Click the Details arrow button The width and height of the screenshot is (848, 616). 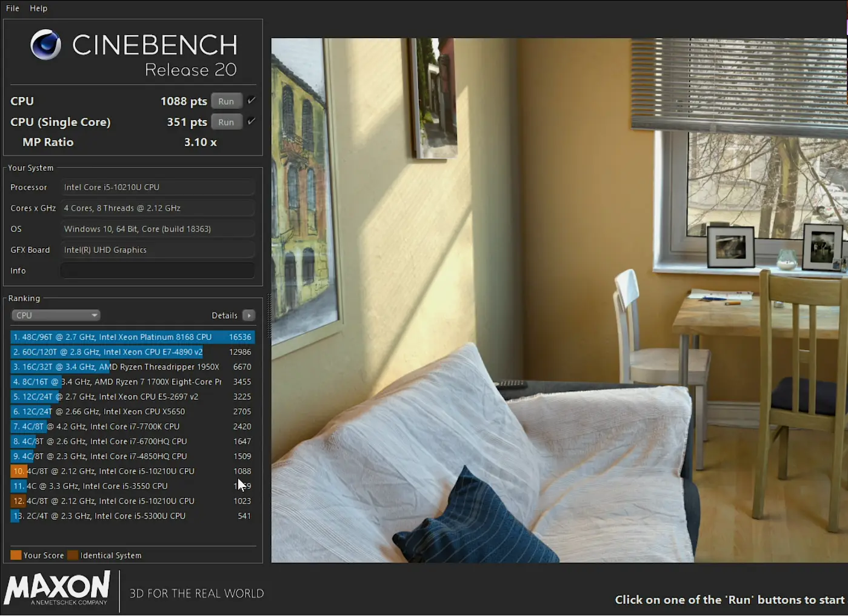pyautogui.click(x=249, y=315)
